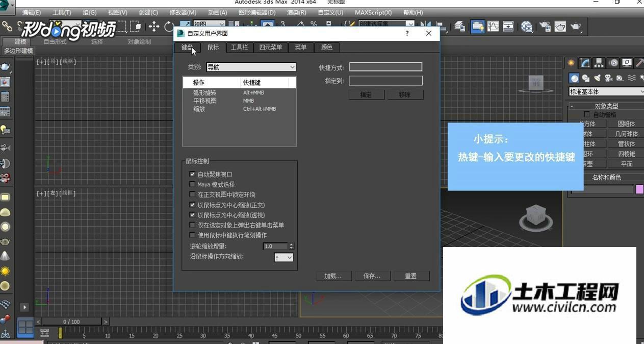Open the Motion command panel tab

click(x=613, y=63)
